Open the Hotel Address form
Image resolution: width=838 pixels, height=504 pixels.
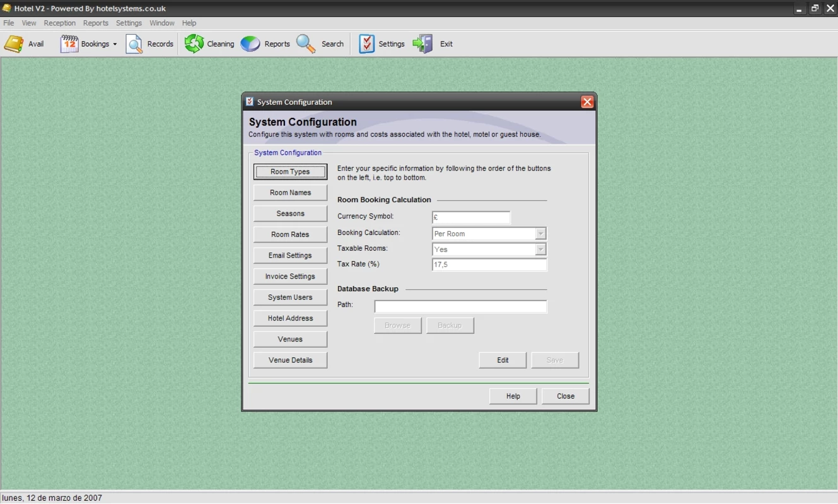(x=290, y=318)
